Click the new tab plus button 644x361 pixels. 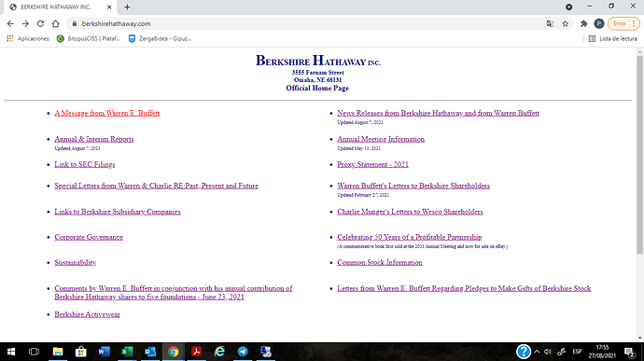point(127,7)
